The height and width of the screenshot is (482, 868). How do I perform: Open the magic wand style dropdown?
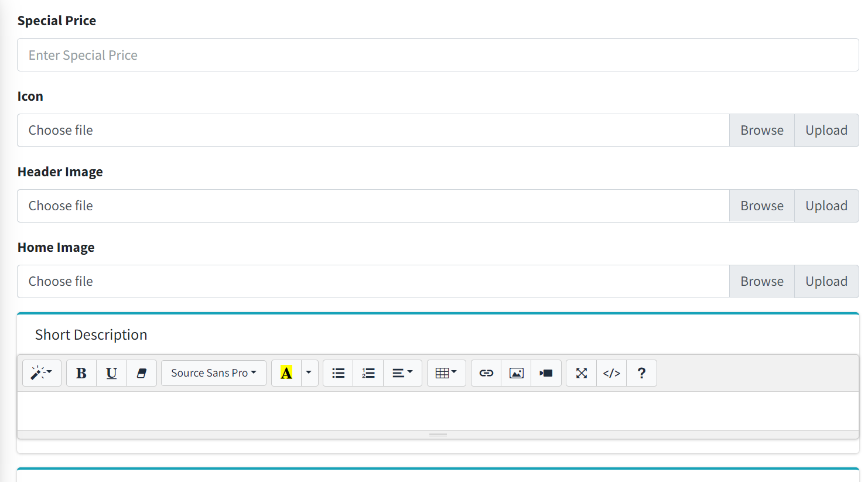click(42, 373)
